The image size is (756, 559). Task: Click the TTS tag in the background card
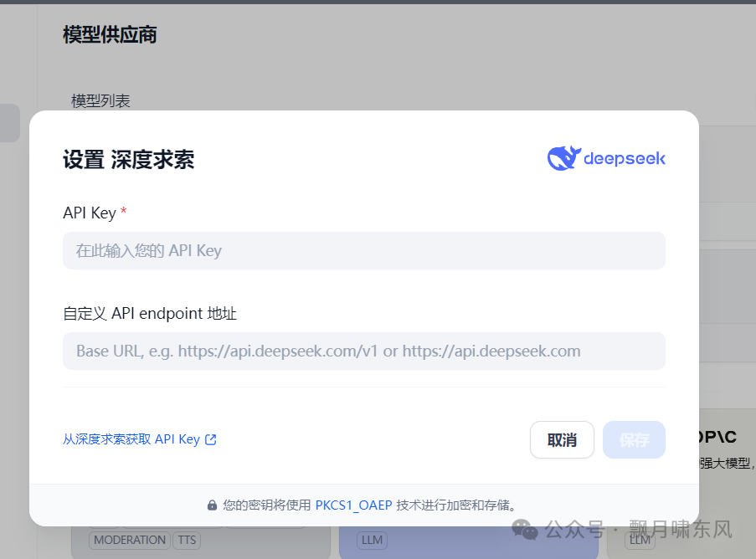click(x=187, y=541)
